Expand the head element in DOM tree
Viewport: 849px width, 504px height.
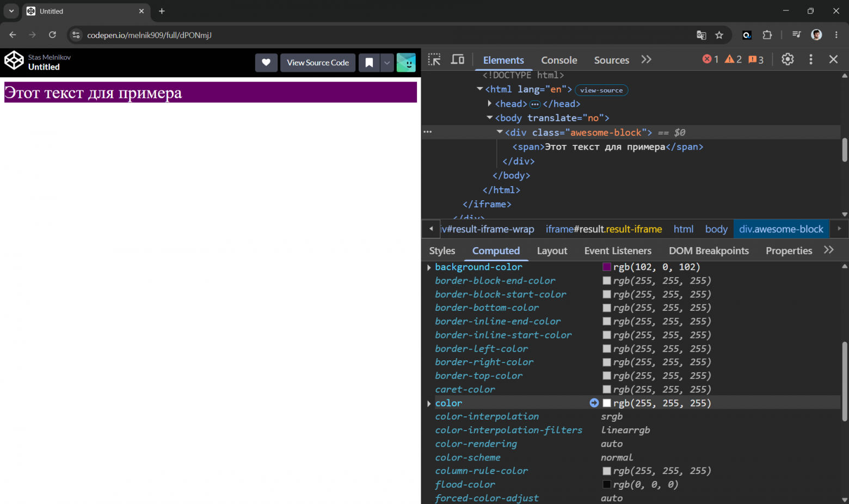(x=489, y=103)
